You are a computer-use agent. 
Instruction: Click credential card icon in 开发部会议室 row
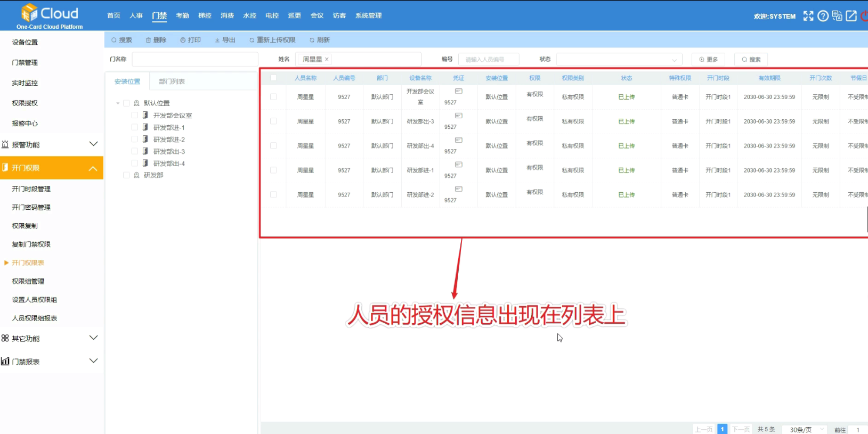tap(458, 91)
